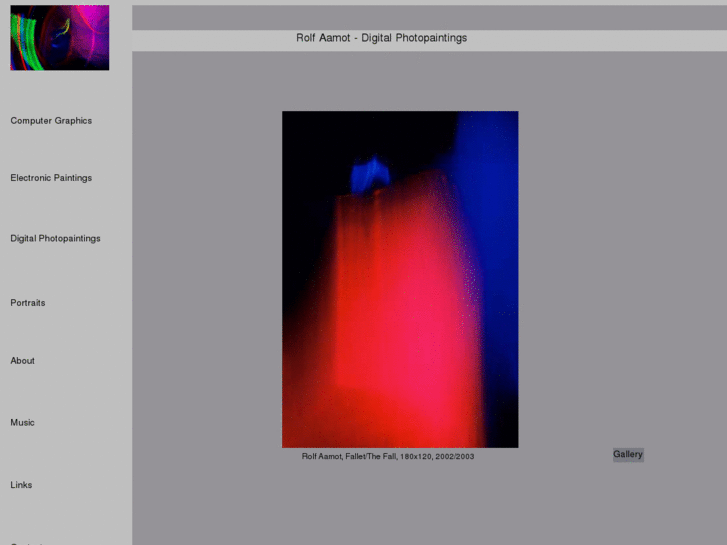View the Portraits section

[28, 303]
